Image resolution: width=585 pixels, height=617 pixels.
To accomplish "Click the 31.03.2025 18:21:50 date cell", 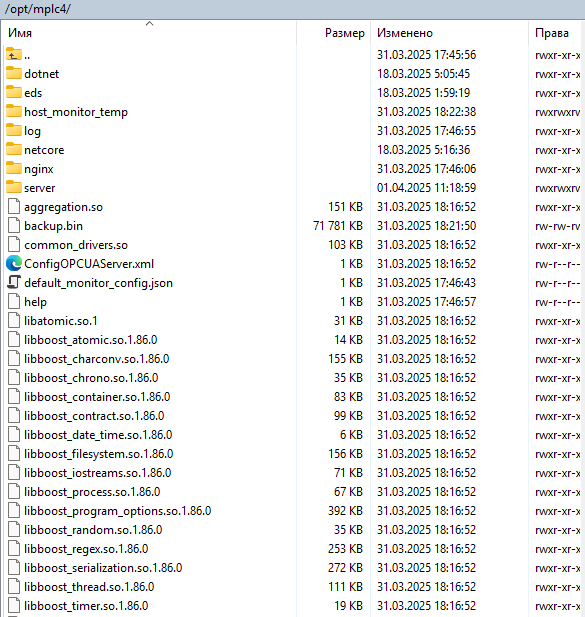I will point(426,226).
